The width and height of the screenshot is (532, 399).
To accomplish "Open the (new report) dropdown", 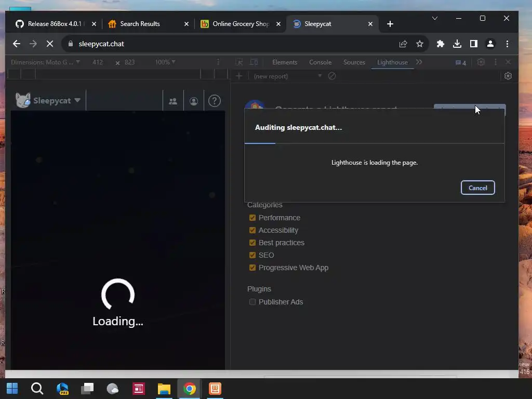I will 288,76.
